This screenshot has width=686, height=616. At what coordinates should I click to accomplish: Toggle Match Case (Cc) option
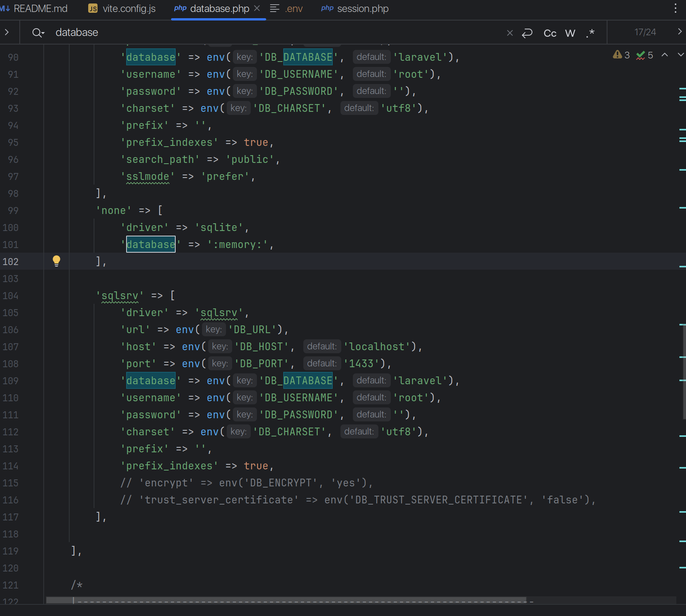pos(550,33)
